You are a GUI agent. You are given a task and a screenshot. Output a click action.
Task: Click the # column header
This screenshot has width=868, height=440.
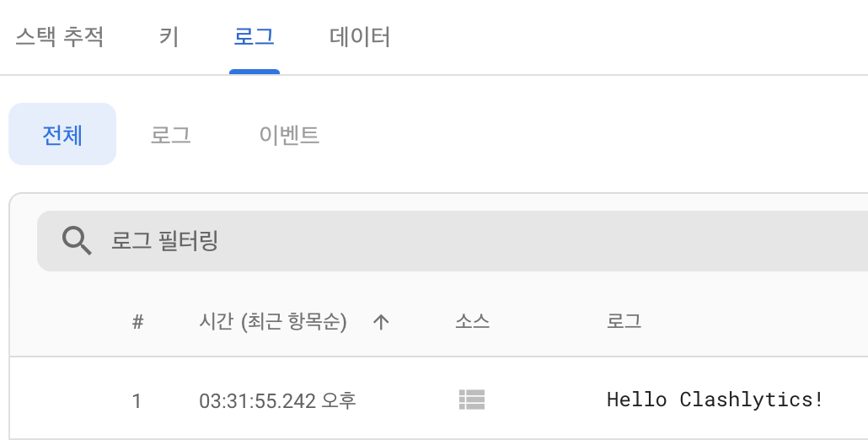(138, 321)
